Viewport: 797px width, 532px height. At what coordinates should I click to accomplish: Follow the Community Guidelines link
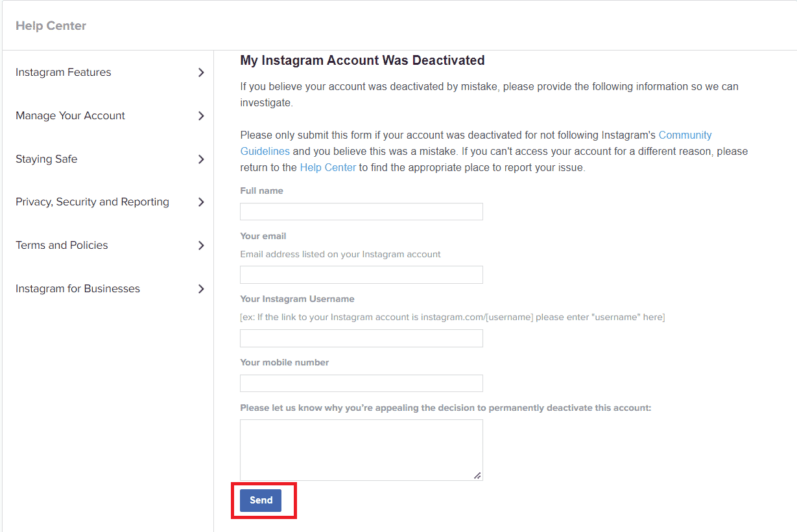coord(476,143)
